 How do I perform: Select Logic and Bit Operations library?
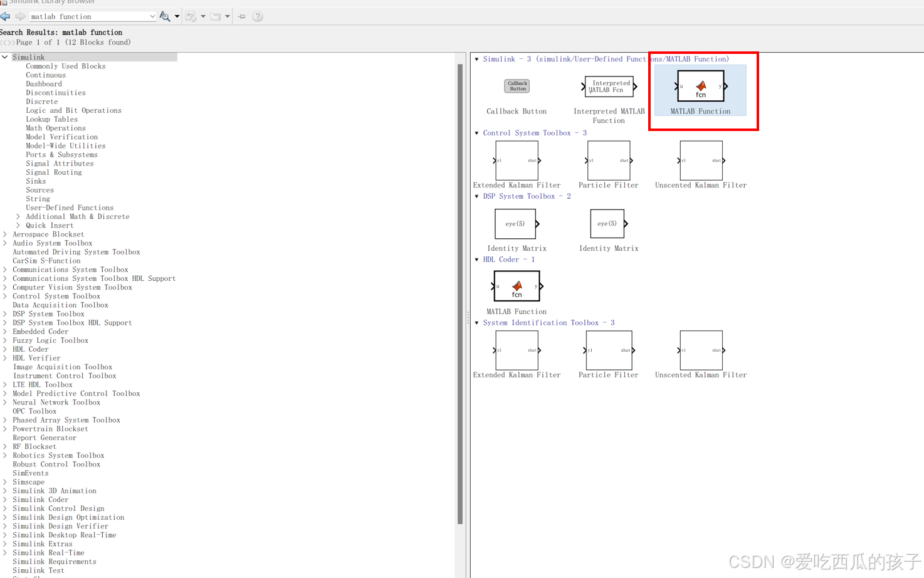coord(74,110)
